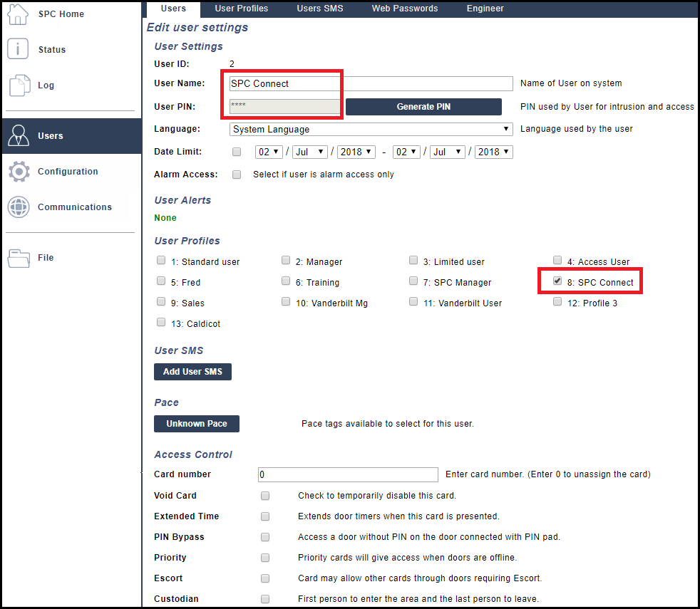The height and width of the screenshot is (609, 700).
Task: Open the Log document icon
Action: pos(19,85)
